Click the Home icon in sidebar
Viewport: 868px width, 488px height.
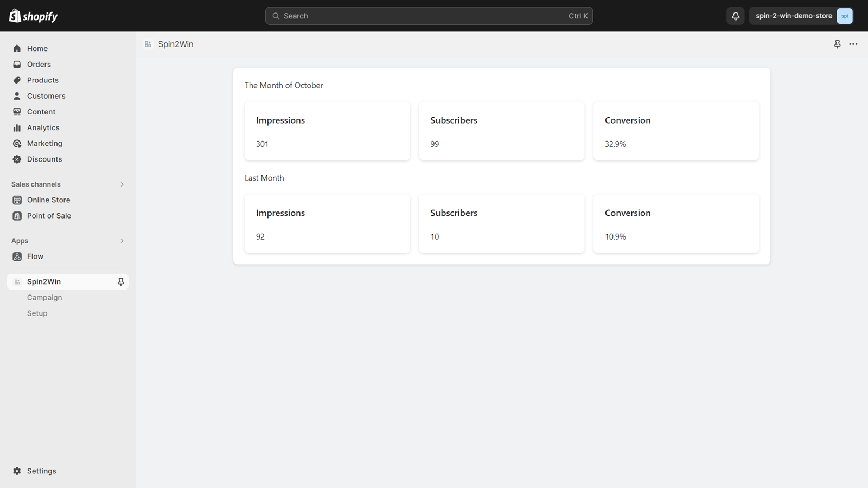[x=17, y=48]
